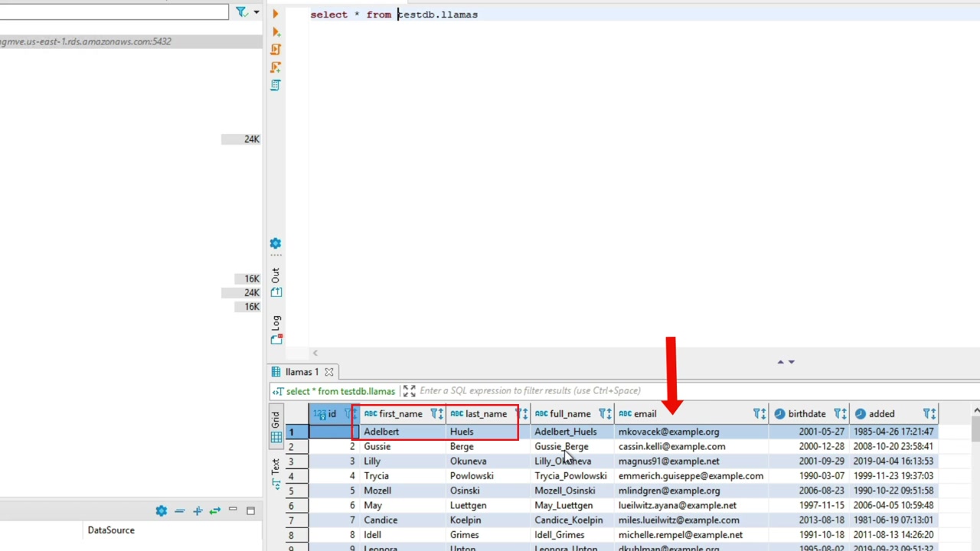The width and height of the screenshot is (980, 551).
Task: Click the birthdate column header
Action: [806, 414]
